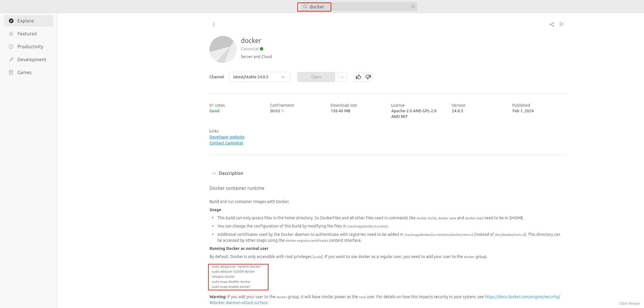Click the Strict confinement shield icon
The width and height of the screenshot is (644, 308).
pos(282,111)
